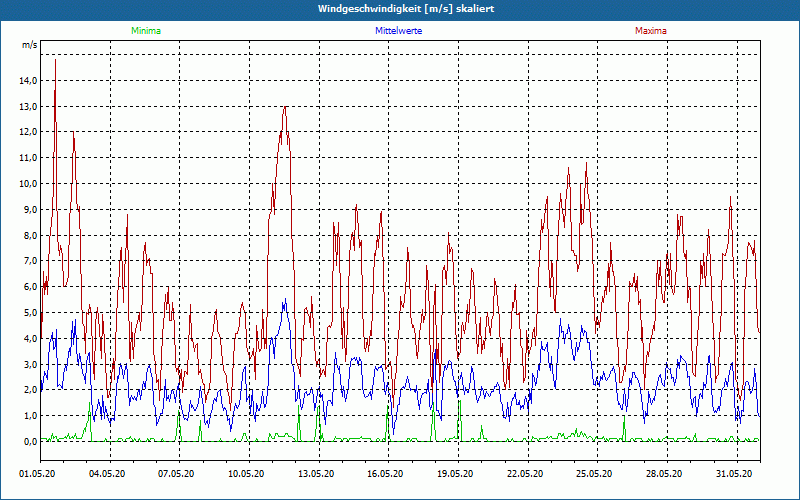The width and height of the screenshot is (800, 500).
Task: Click the 07.05.20 date label
Action: pyautogui.click(x=176, y=474)
